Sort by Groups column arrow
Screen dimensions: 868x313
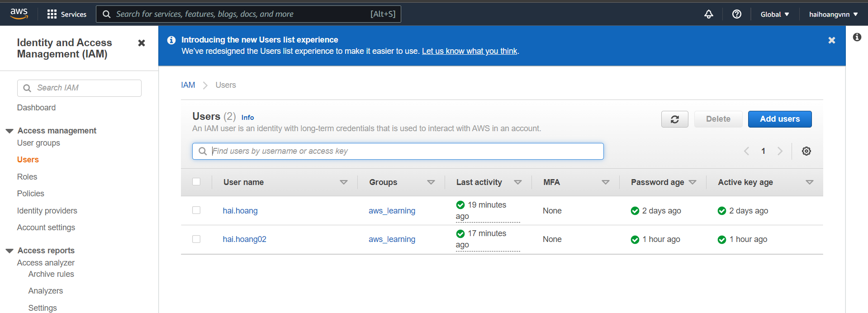tap(431, 182)
